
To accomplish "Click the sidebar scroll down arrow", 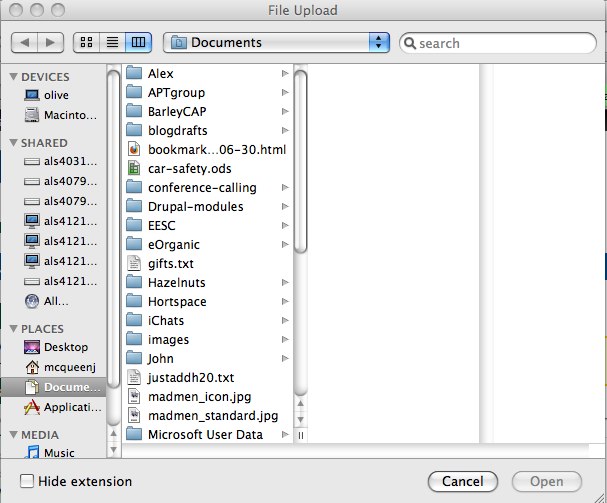I will point(113,449).
